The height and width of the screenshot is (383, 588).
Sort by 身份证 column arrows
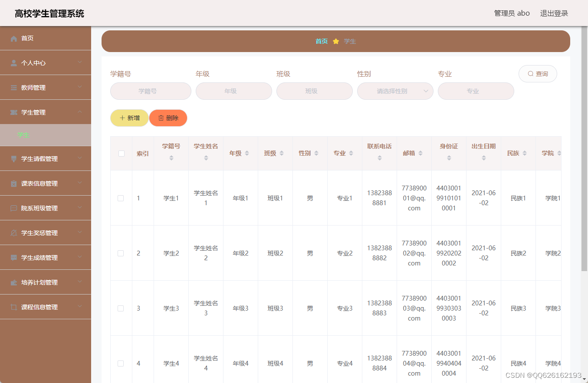coord(449,158)
